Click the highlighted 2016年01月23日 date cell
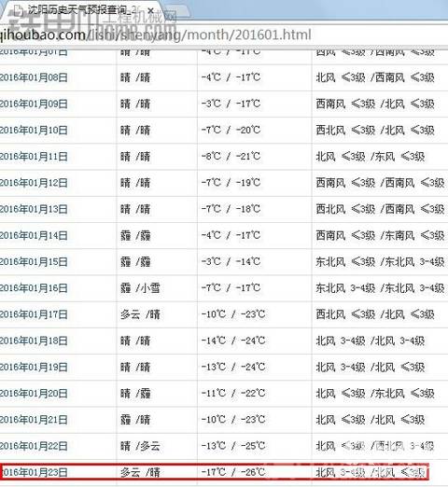The width and height of the screenshot is (448, 487). (x=35, y=472)
